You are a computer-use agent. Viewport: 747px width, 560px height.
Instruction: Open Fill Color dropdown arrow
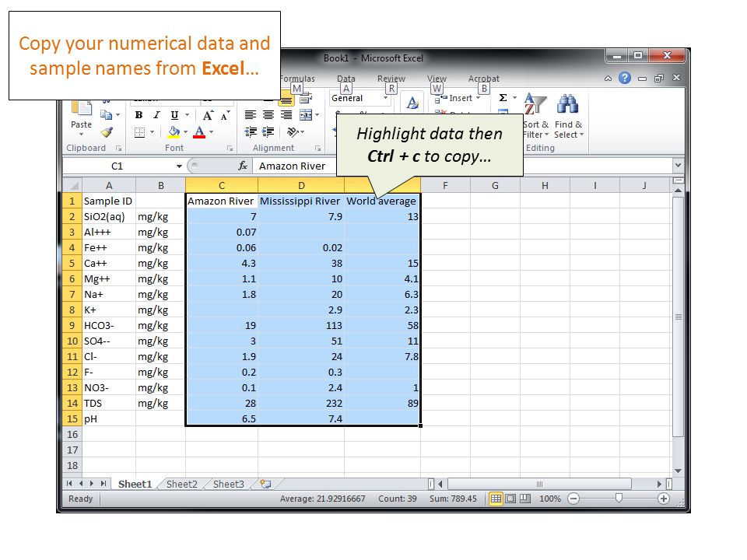pos(185,132)
